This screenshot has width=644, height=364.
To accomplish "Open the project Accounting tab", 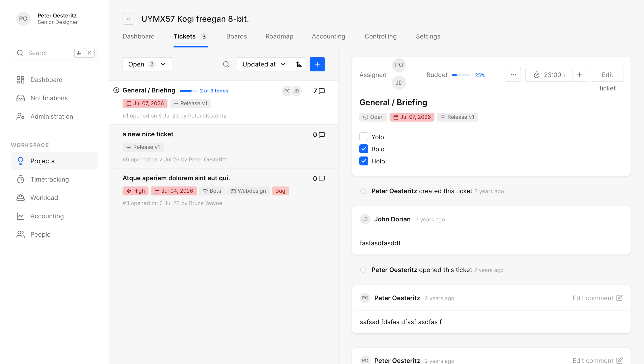I will point(328,36).
